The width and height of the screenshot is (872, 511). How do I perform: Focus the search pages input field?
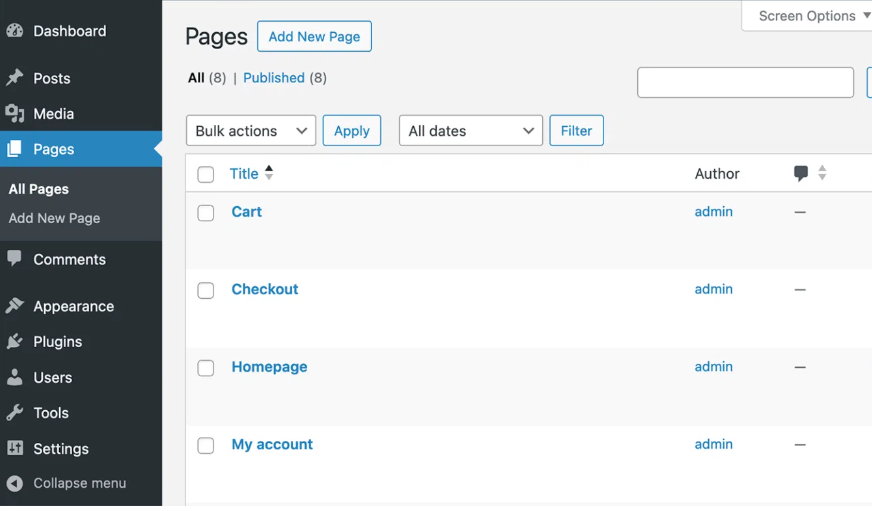coord(745,82)
